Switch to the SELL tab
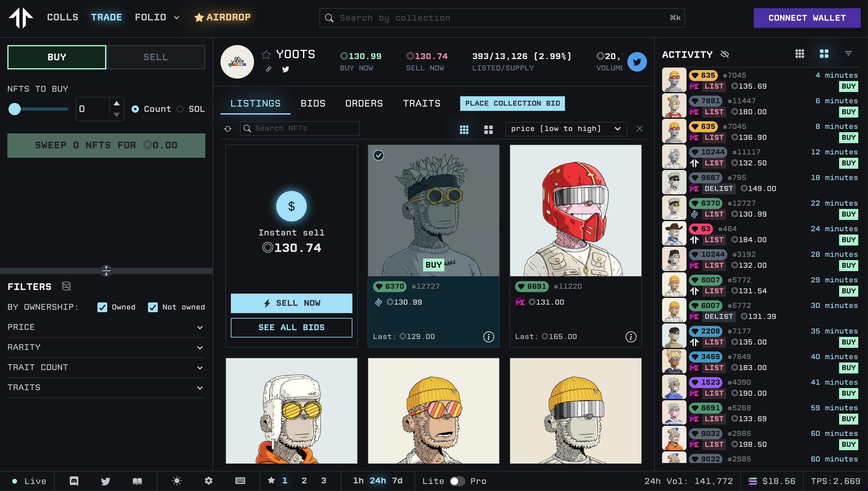Viewport: 868px width, 491px height. coord(156,57)
